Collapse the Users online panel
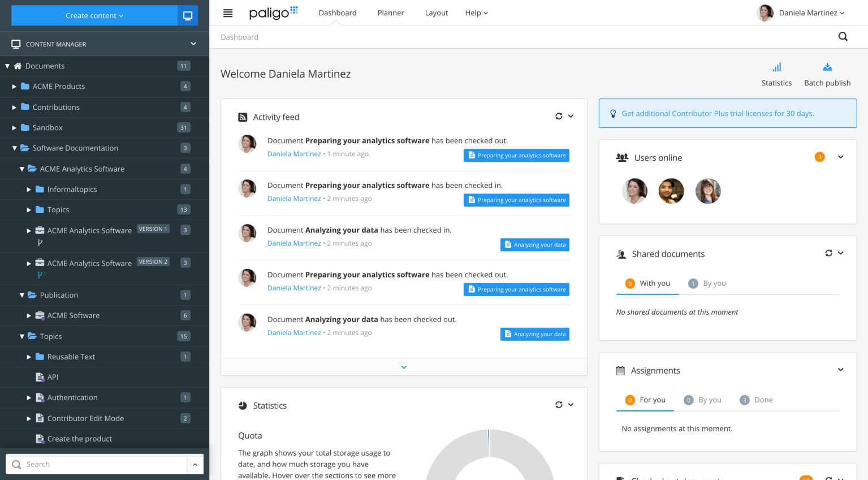868x480 pixels. point(840,157)
